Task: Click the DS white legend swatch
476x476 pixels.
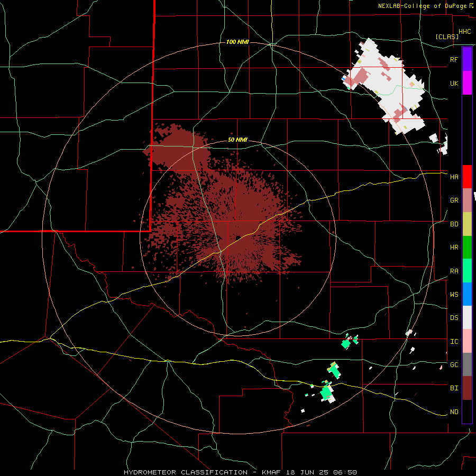Action: tap(467, 317)
